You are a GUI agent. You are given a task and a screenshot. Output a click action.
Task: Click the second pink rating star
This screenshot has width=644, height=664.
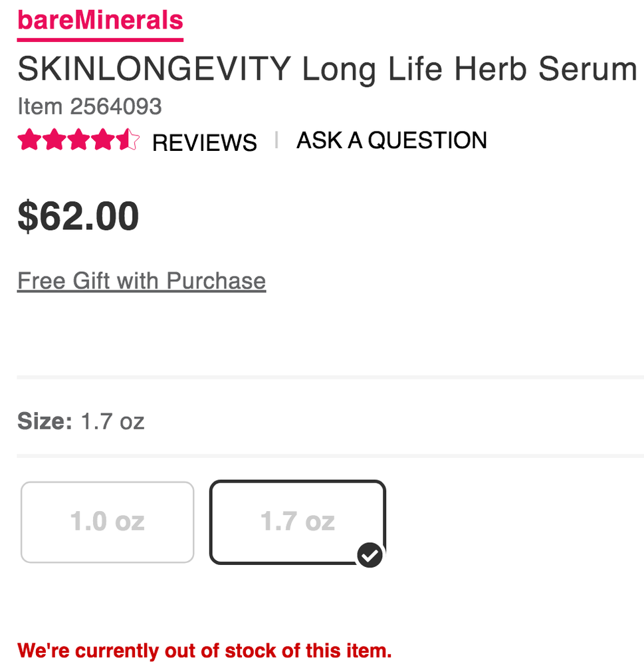[x=54, y=140]
